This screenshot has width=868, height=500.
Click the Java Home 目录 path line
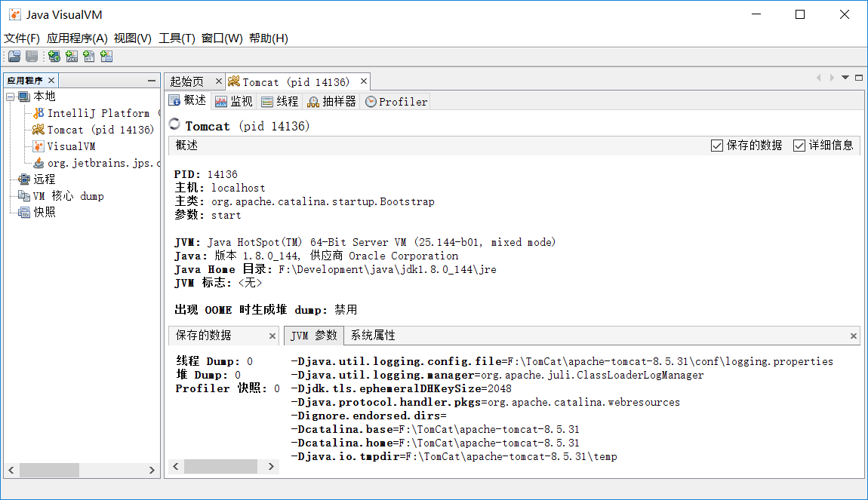tap(335, 269)
